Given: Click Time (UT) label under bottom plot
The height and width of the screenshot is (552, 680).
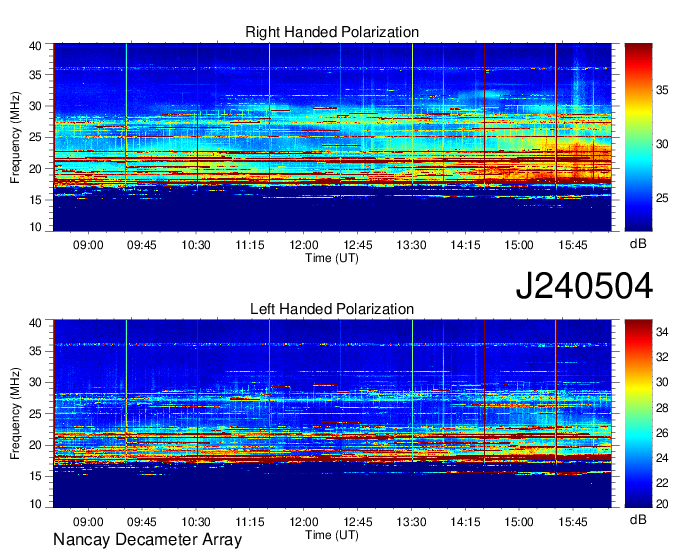Looking at the screenshot, I should 332,535.
